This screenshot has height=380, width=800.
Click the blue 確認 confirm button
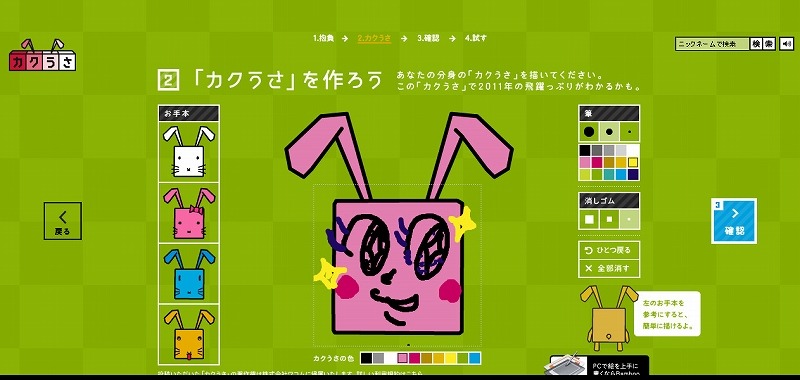pyautogui.click(x=734, y=221)
